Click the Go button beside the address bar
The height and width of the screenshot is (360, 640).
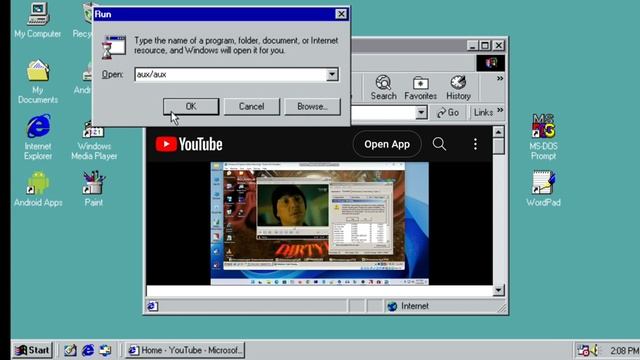(448, 112)
